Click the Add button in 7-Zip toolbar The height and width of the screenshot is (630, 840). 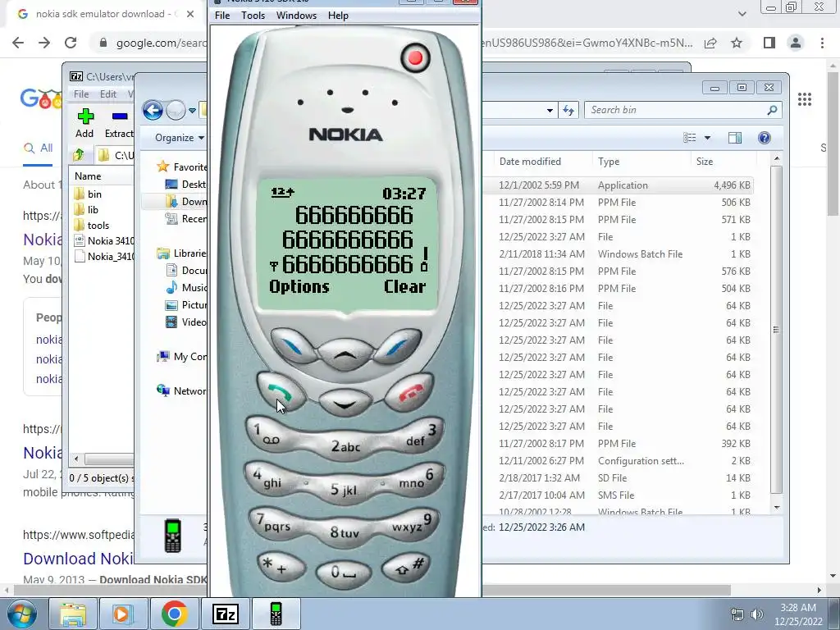pyautogui.click(x=84, y=123)
